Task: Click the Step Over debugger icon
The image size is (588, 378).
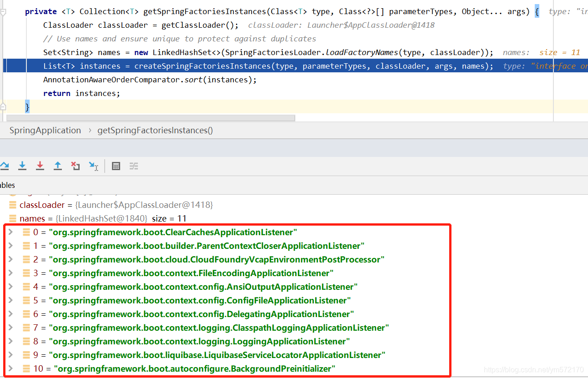Action: click(4, 166)
